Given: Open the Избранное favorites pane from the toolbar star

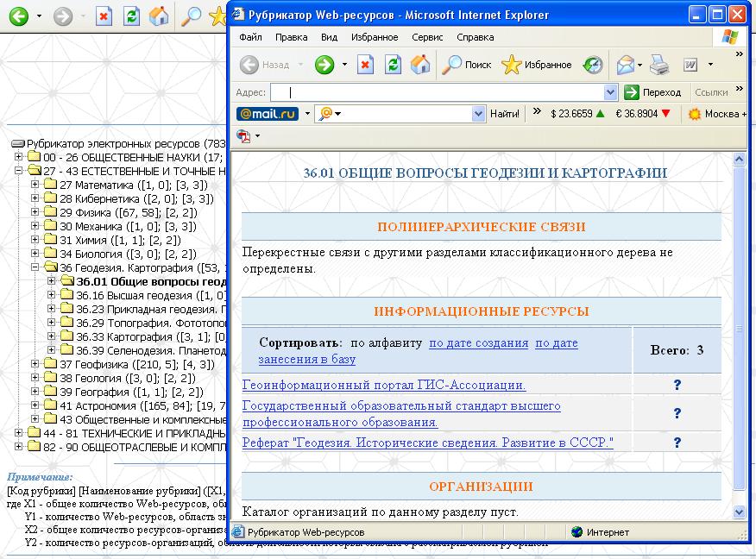Looking at the screenshot, I should click(536, 65).
